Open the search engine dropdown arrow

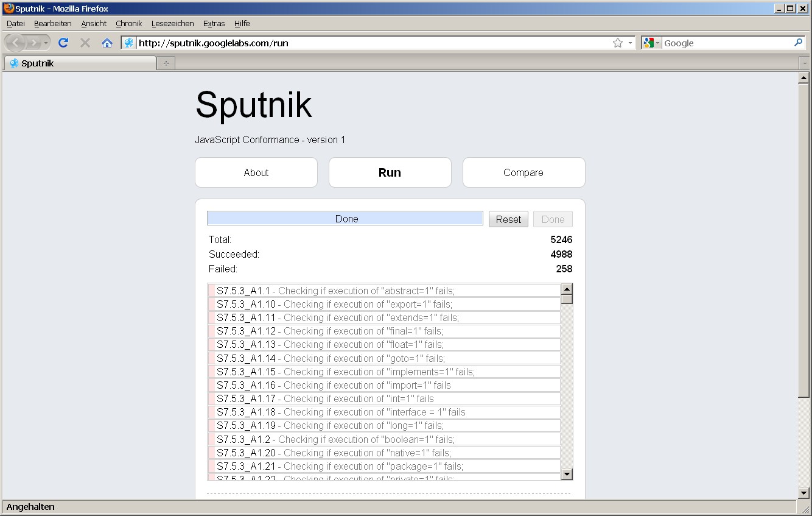[657, 43]
